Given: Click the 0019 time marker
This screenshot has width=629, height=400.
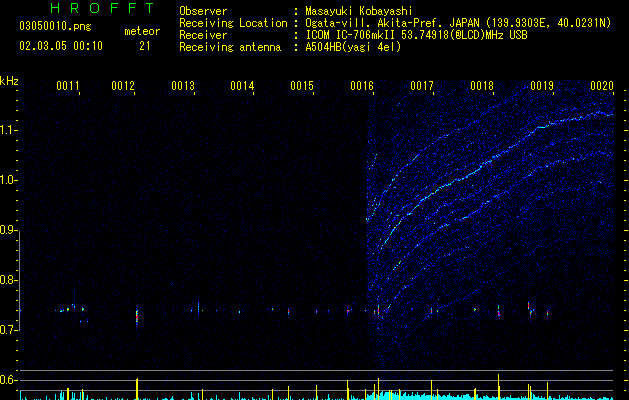Looking at the screenshot, I should (542, 86).
